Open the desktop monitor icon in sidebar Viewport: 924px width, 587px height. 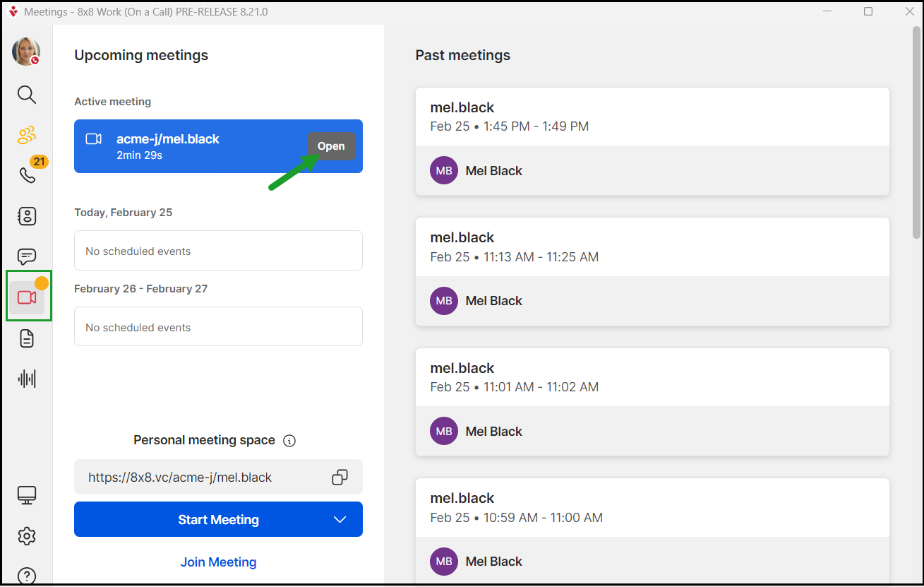(27, 495)
